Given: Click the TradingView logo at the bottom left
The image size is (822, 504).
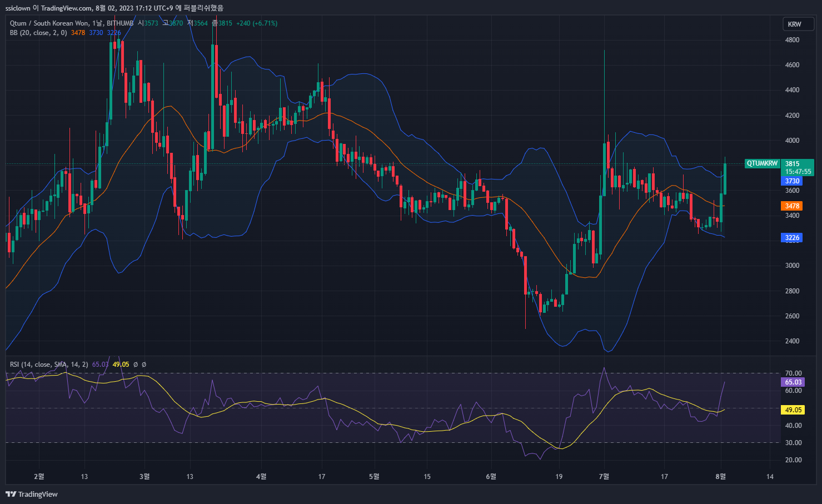Looking at the screenshot, I should (x=32, y=494).
